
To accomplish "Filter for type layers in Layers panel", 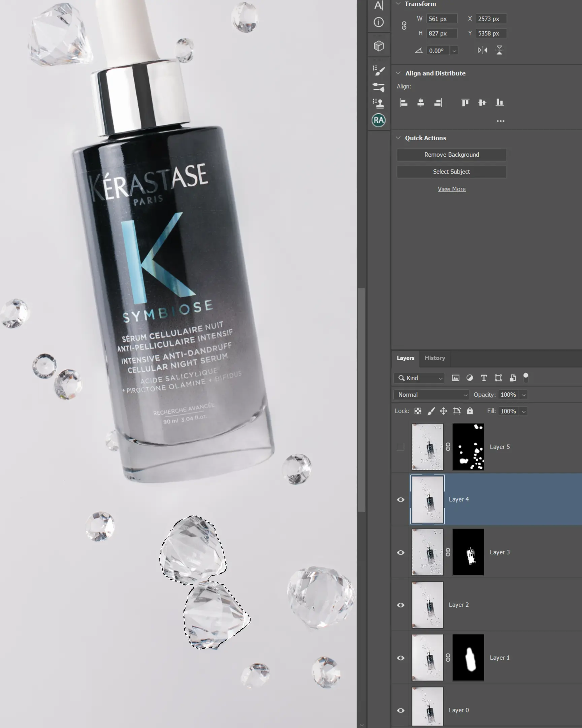I will pyautogui.click(x=484, y=378).
